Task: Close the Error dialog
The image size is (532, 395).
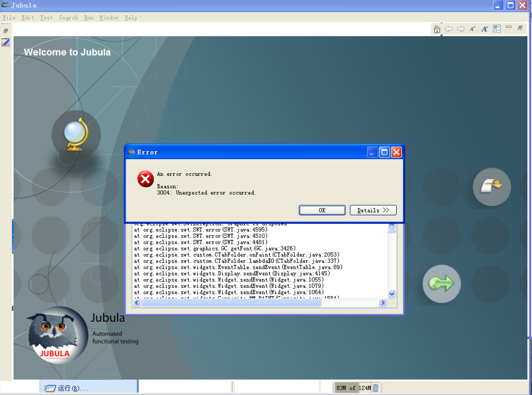Action: pyautogui.click(x=396, y=152)
